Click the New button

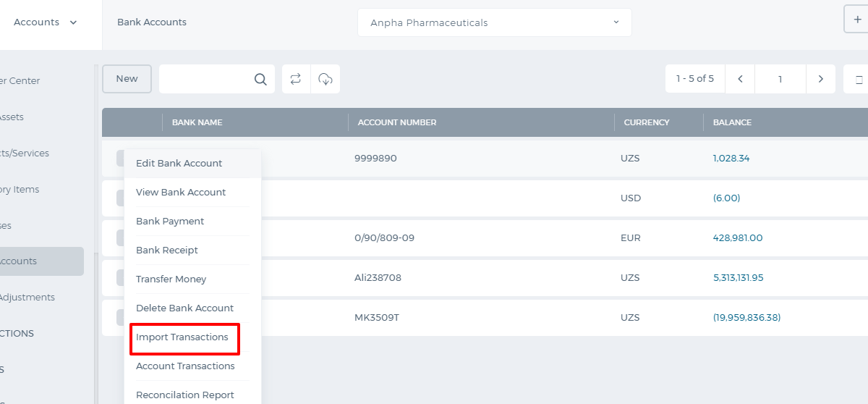coord(127,79)
